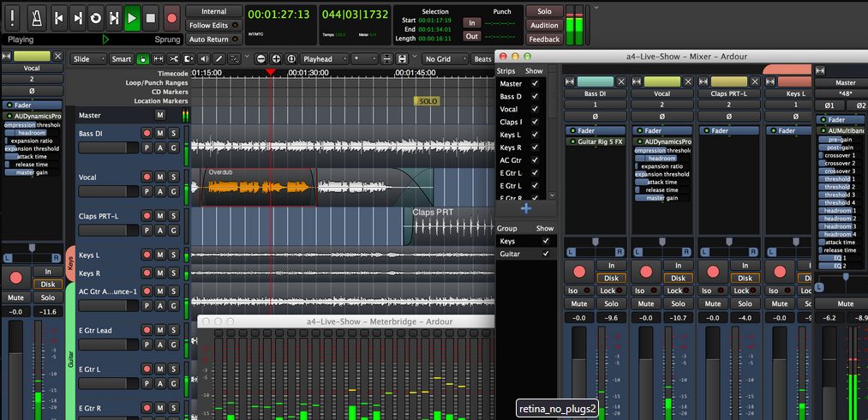The height and width of the screenshot is (420, 868).
Task: Stop playback with the square Stop button
Action: pyautogui.click(x=150, y=18)
